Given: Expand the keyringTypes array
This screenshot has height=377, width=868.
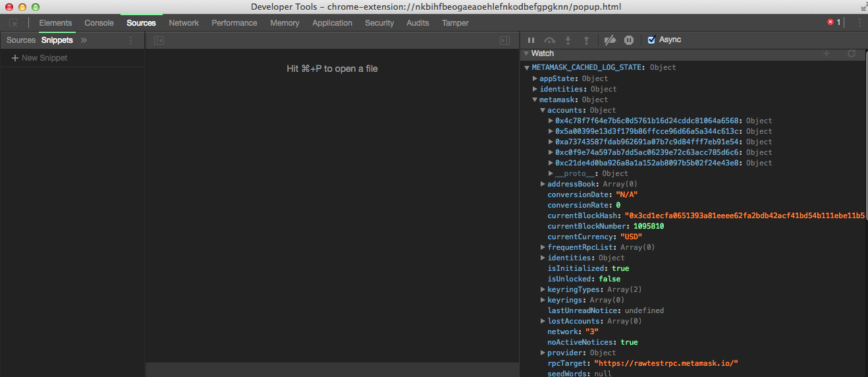Looking at the screenshot, I should [543, 289].
